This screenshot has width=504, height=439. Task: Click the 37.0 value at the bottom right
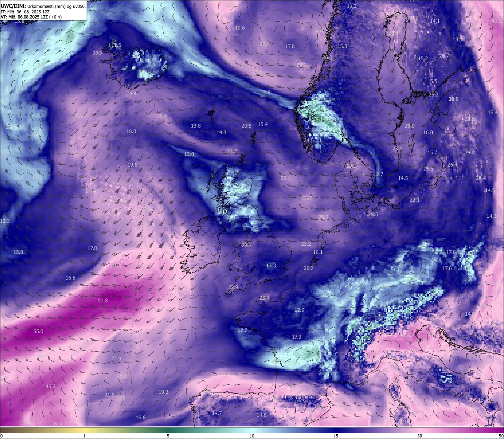(452, 421)
